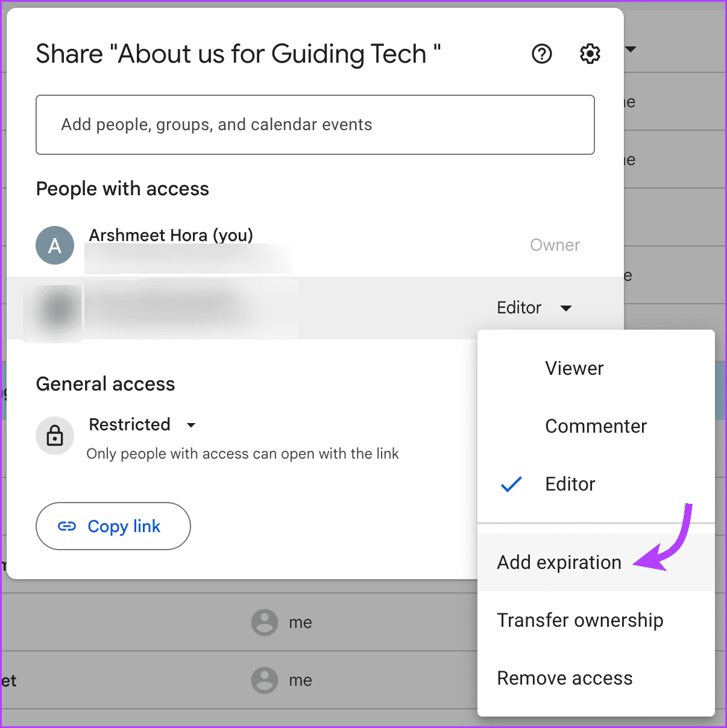The height and width of the screenshot is (728, 727).
Task: Switch the collaborator to Commenter
Action: [596, 426]
